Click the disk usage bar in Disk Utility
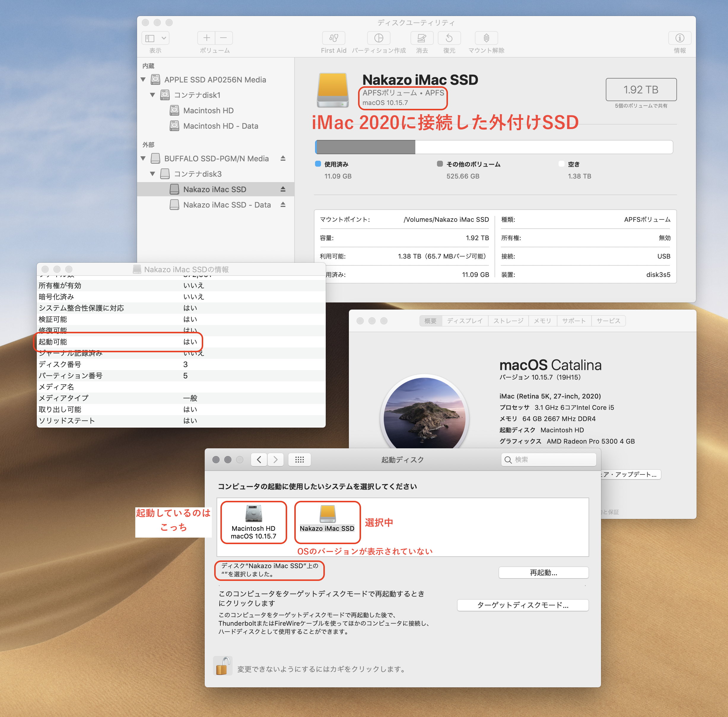728x717 pixels. tap(494, 147)
